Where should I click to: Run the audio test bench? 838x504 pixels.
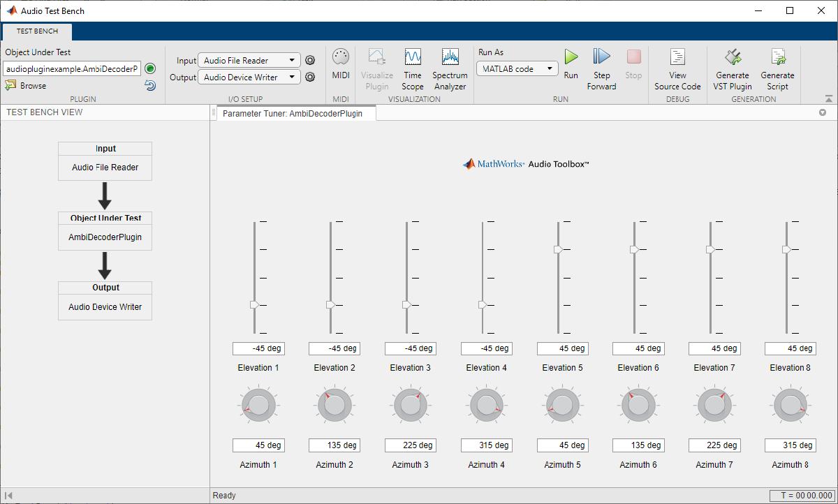[x=571, y=64]
